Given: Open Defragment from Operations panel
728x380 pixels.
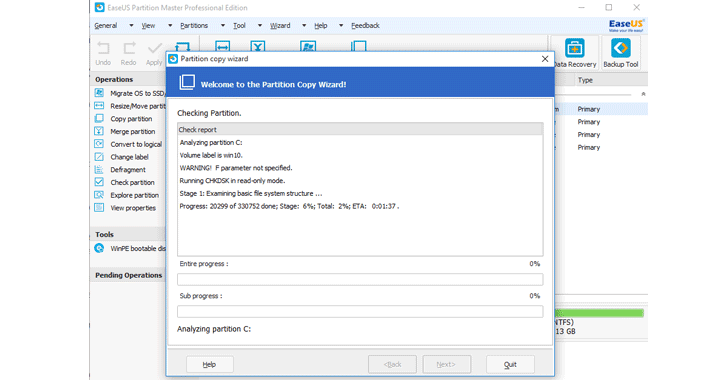Looking at the screenshot, I should coord(120,170).
